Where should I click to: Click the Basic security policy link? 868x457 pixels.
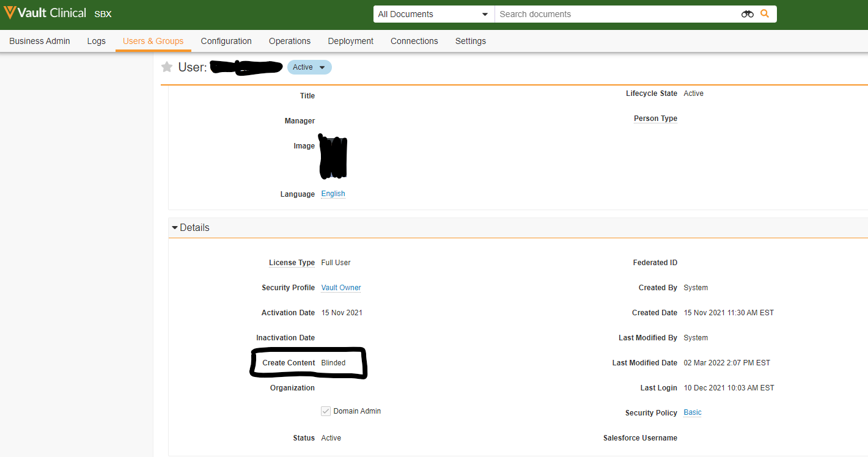[x=693, y=412]
